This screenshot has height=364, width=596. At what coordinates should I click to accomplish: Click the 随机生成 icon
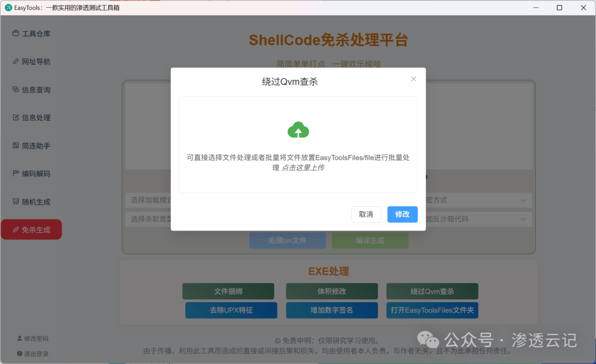click(x=15, y=201)
